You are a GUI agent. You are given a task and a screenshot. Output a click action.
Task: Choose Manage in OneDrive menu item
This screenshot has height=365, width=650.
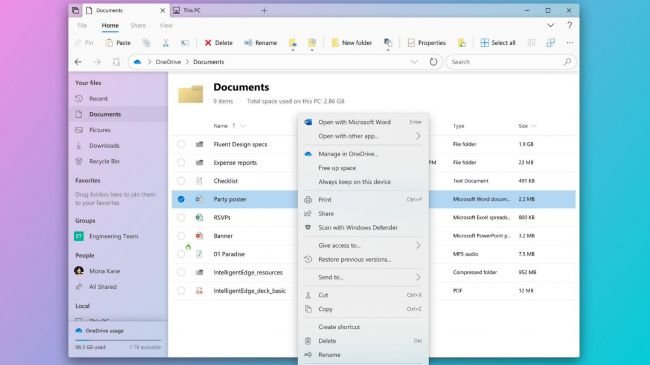point(364,154)
